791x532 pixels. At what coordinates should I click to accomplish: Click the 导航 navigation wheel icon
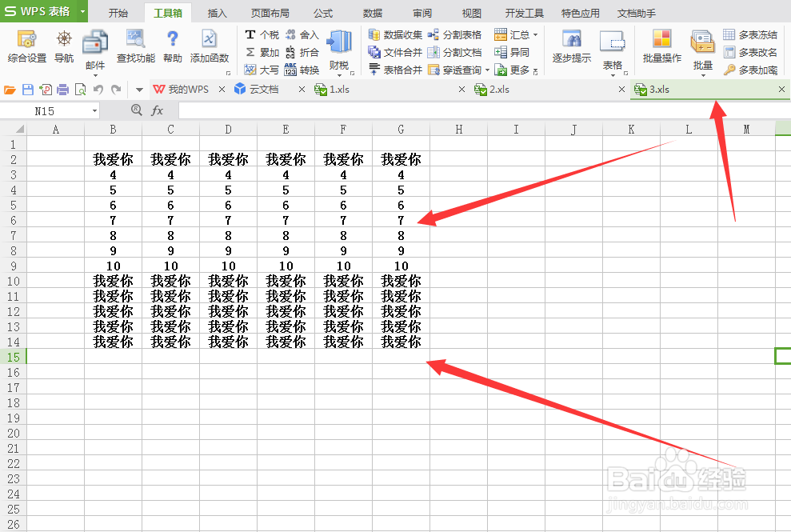(64, 46)
